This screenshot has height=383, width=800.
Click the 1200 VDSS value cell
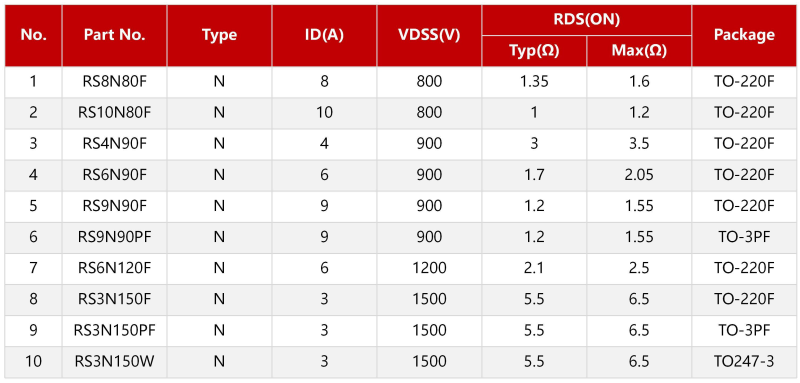429,268
